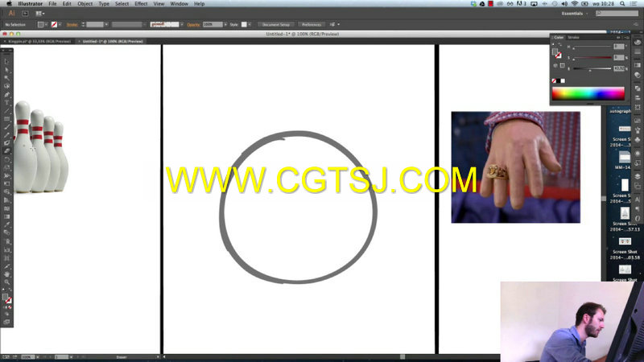
Task: Select the Rotate tool
Action: 6,159
